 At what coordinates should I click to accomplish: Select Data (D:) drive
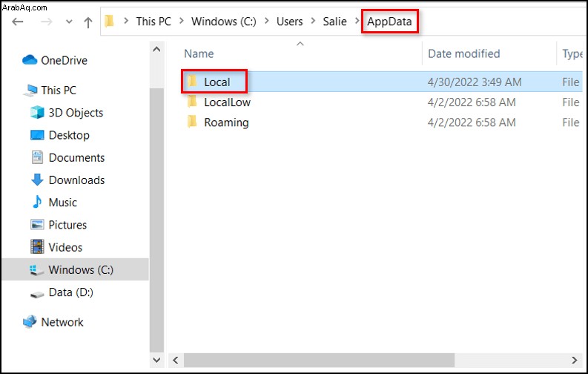(71, 292)
